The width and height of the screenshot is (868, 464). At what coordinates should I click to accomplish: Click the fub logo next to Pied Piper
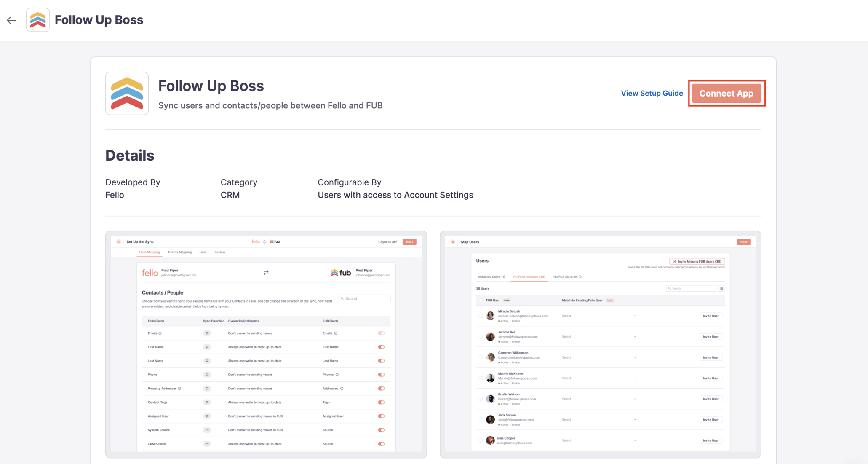341,273
